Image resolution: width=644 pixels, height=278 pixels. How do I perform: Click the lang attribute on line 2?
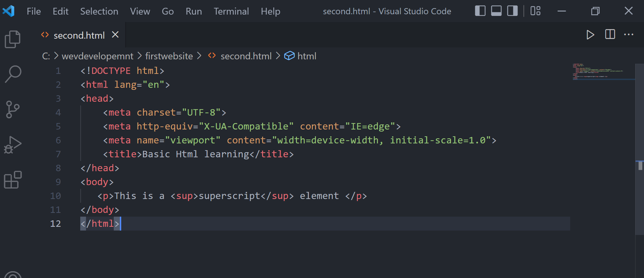point(125,84)
